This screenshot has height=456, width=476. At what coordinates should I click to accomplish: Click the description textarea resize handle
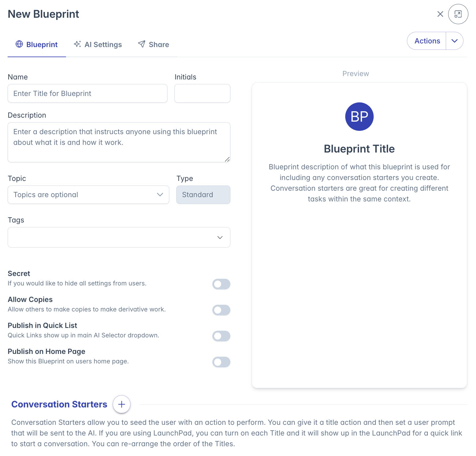tap(227, 159)
